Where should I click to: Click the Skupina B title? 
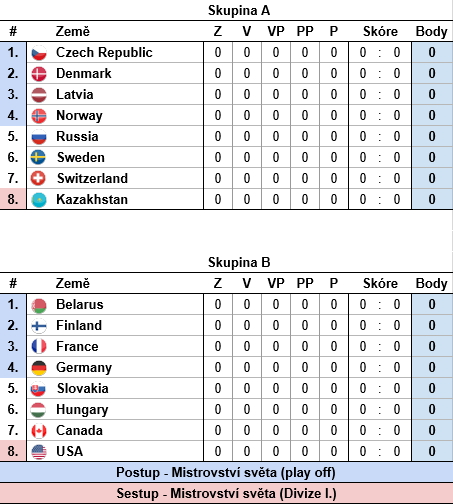click(x=239, y=263)
